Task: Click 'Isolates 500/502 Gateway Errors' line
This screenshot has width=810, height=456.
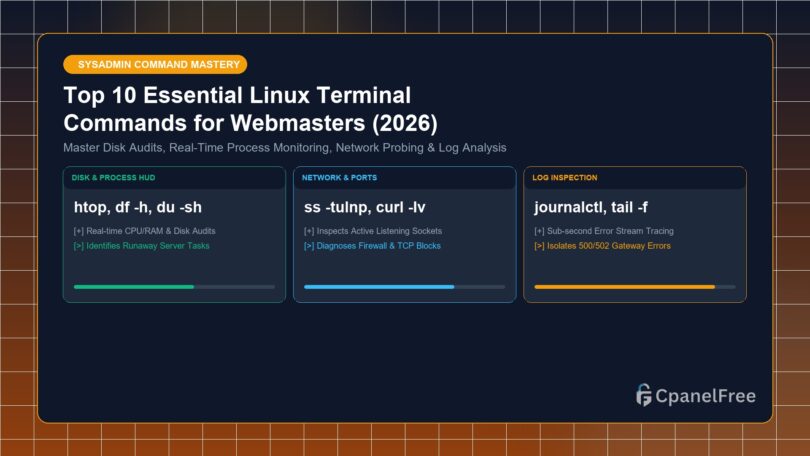Action: coord(602,246)
